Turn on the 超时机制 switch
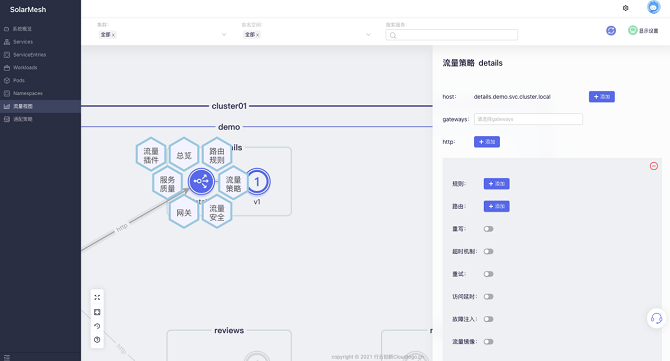Viewport: 670px width, 361px height. [x=488, y=252]
